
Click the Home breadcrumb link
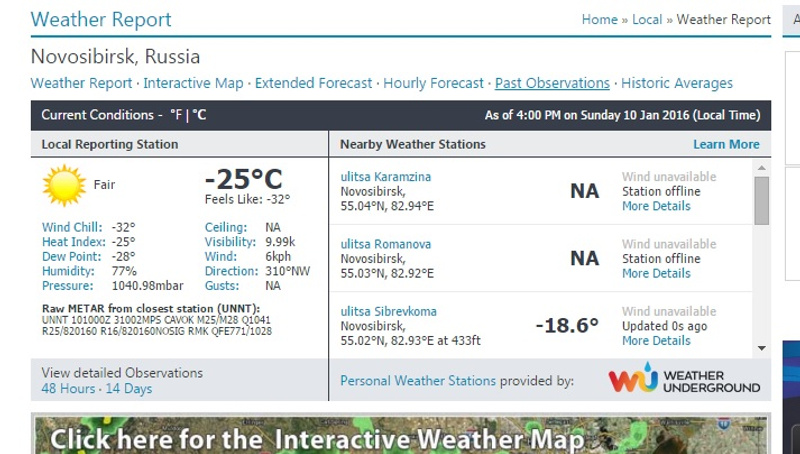click(x=599, y=19)
